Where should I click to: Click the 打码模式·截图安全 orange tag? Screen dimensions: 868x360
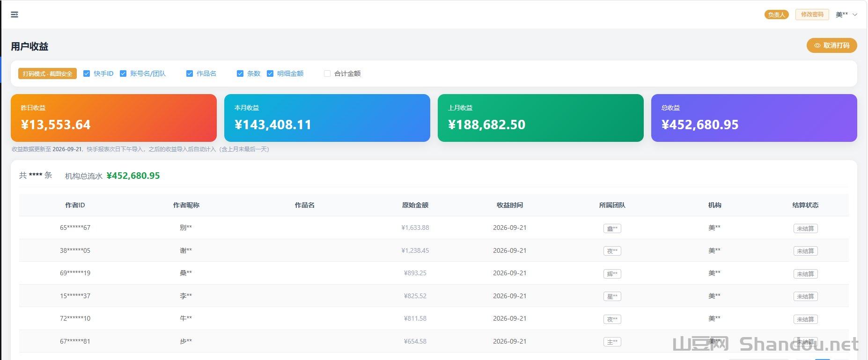(x=47, y=73)
